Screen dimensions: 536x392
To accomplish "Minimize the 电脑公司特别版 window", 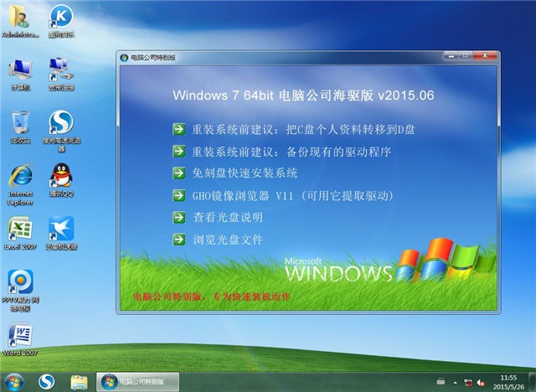I will click(451, 56).
